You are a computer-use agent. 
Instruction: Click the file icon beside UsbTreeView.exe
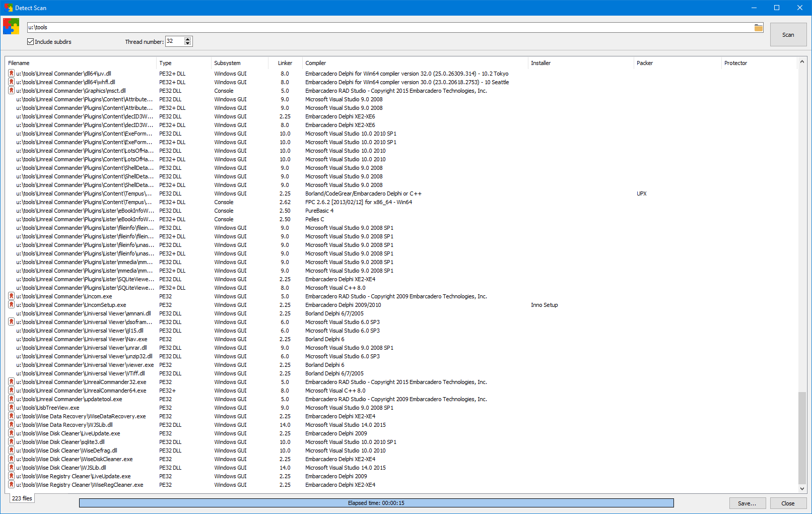click(11, 408)
